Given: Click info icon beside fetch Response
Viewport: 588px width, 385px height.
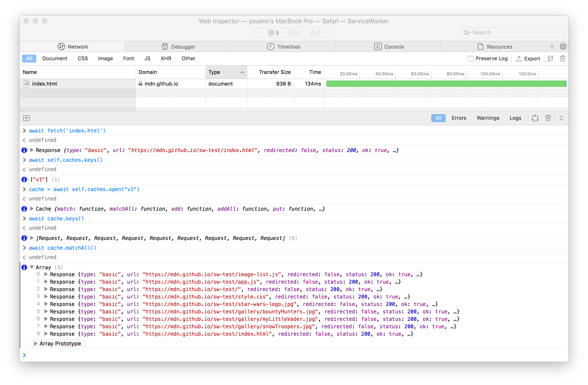Looking at the screenshot, I should 24,150.
